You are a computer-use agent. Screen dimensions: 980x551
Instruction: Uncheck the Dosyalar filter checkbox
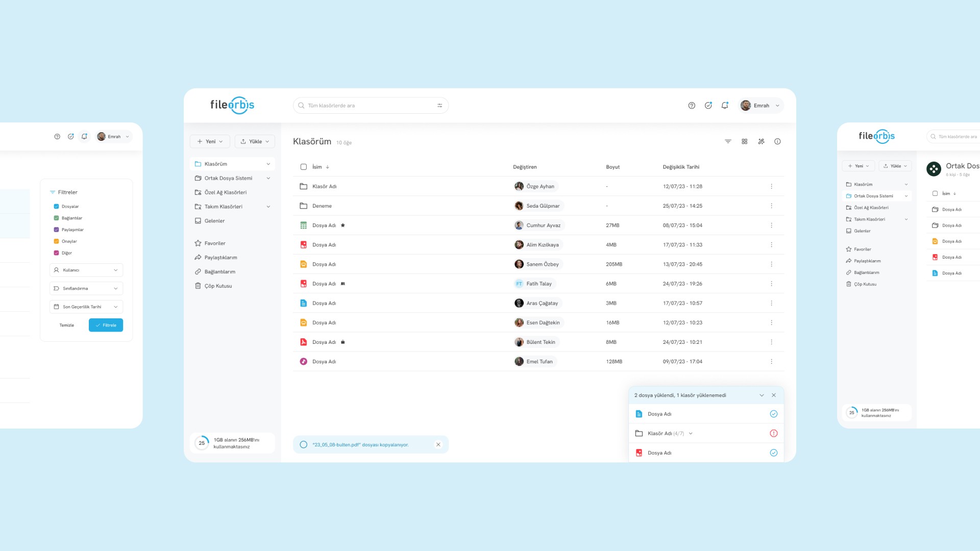[56, 207]
